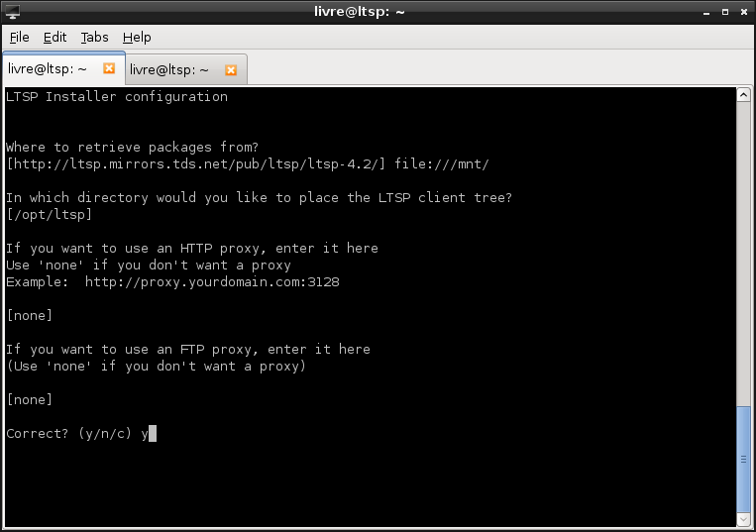Screen dimensions: 756x532
Task: Open the File menu
Action: click(19, 37)
